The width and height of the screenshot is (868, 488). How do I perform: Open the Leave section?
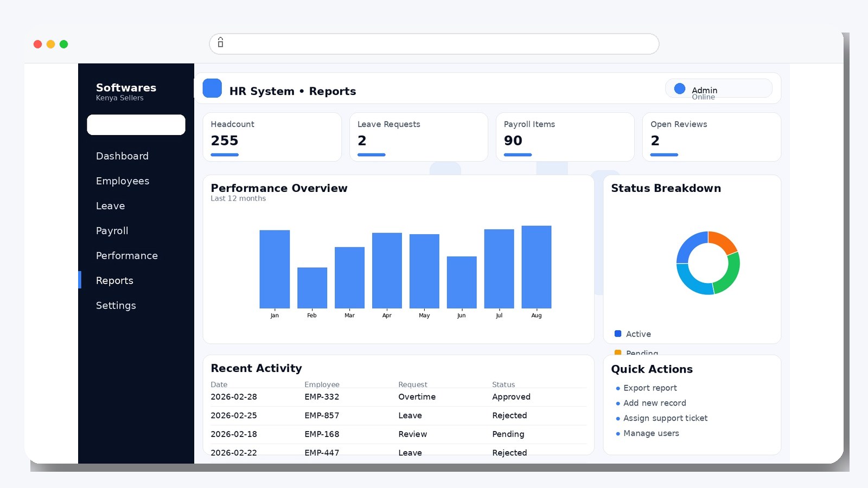click(110, 206)
